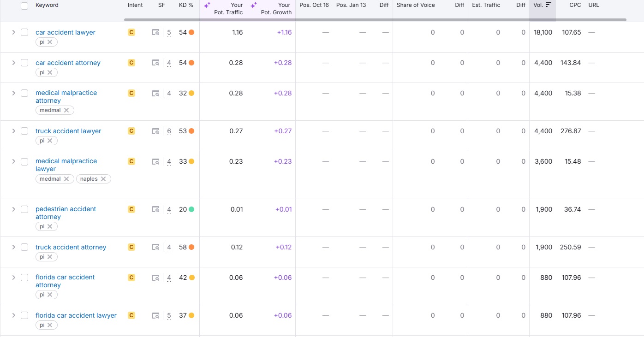Click commercial intent badge for pedestrian accident attorney
This screenshot has width=644, height=337.
tap(131, 209)
